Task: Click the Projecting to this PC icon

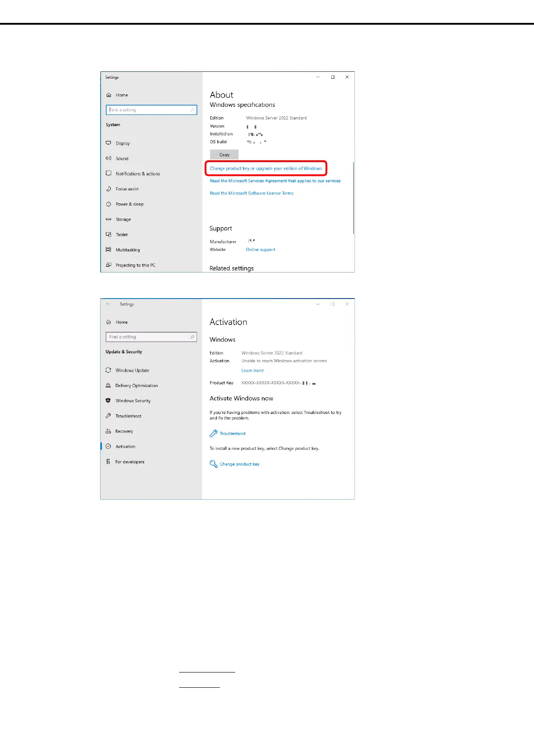Action: 109,265
